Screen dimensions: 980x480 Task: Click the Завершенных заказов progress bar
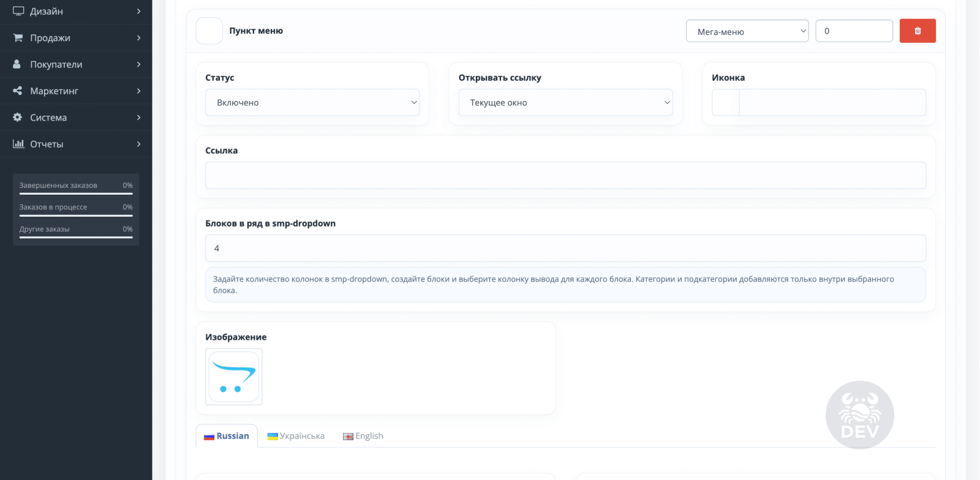pos(76,193)
